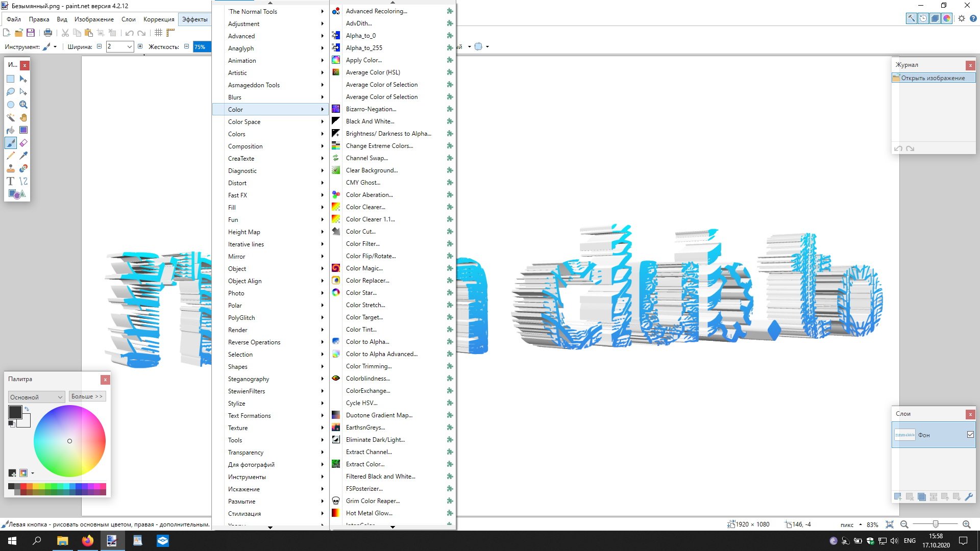Viewport: 980px width, 551px height.
Task: Expand the Stylize submenu
Action: point(269,404)
